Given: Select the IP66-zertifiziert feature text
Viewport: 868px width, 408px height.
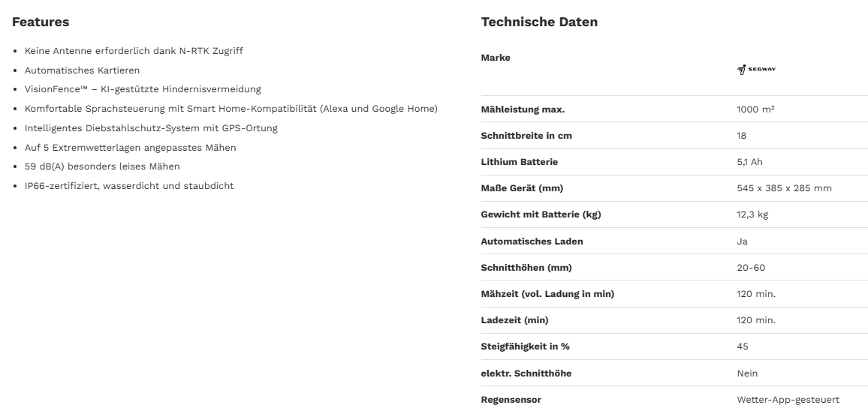Looking at the screenshot, I should 128,186.
